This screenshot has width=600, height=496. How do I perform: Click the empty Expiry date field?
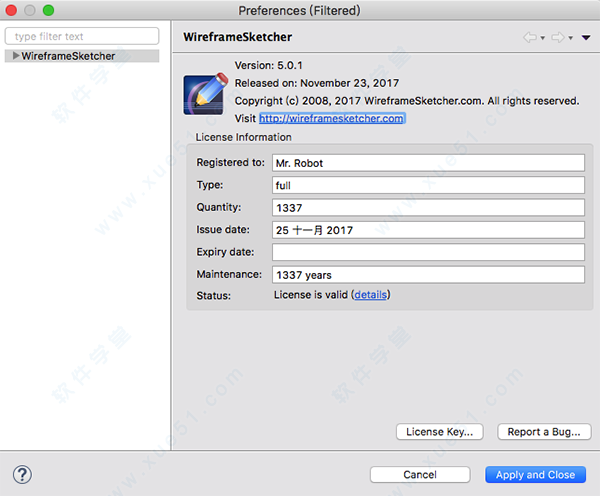pyautogui.click(x=428, y=252)
